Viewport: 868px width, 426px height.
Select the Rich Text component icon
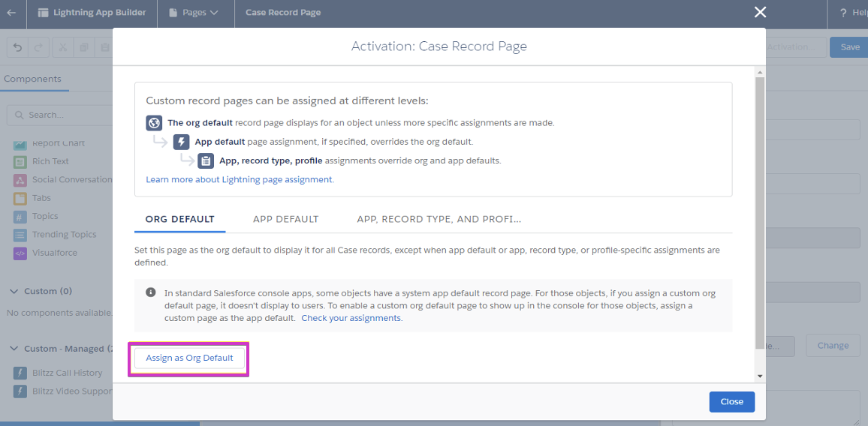(x=20, y=162)
